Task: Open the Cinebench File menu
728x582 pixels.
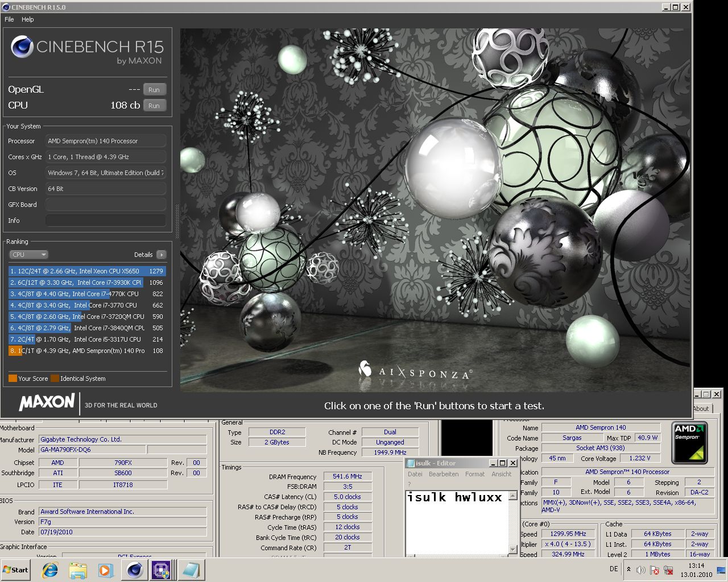Action: pos(9,19)
